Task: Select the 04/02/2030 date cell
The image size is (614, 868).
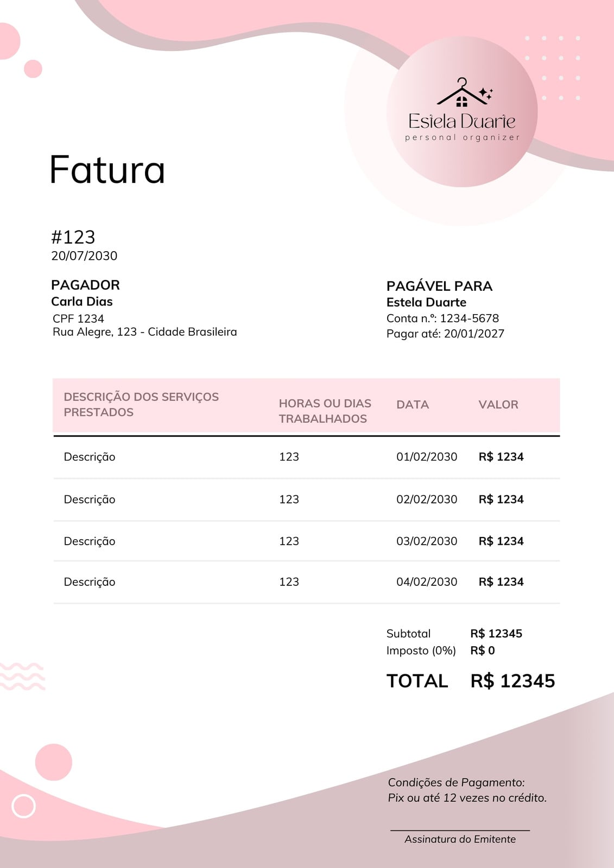Action: 427,582
